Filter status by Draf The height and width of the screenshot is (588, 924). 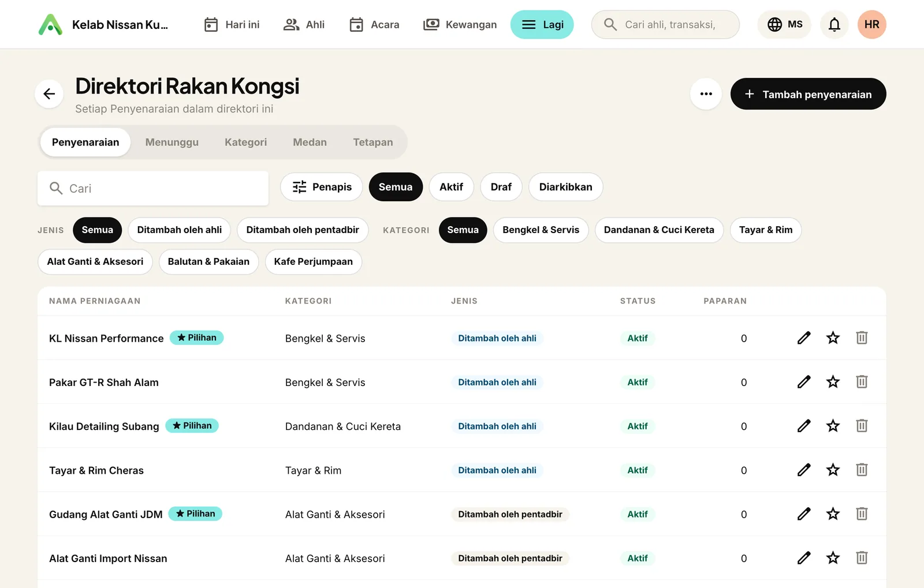(501, 187)
